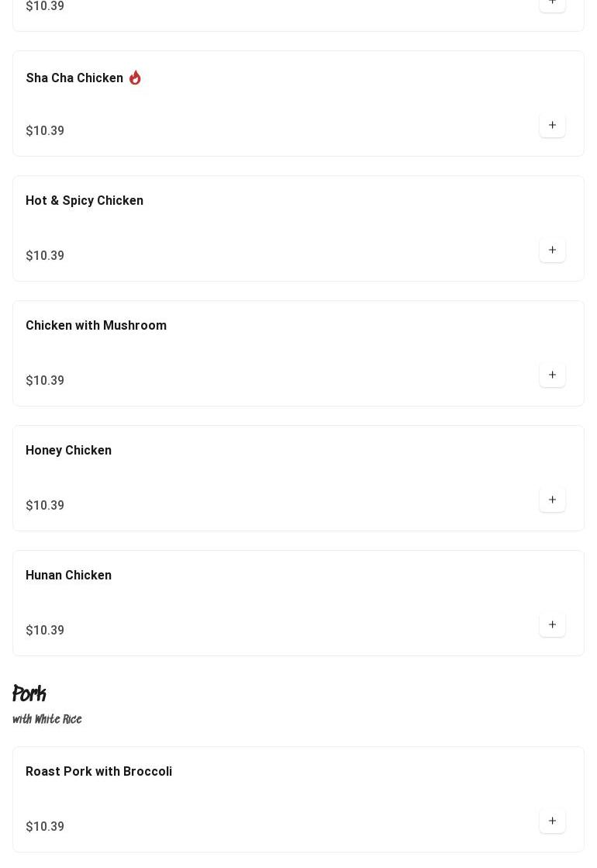Add Hot & Spicy Chicken with plus icon
Viewport: 597px width, 868px height.
coord(551,251)
